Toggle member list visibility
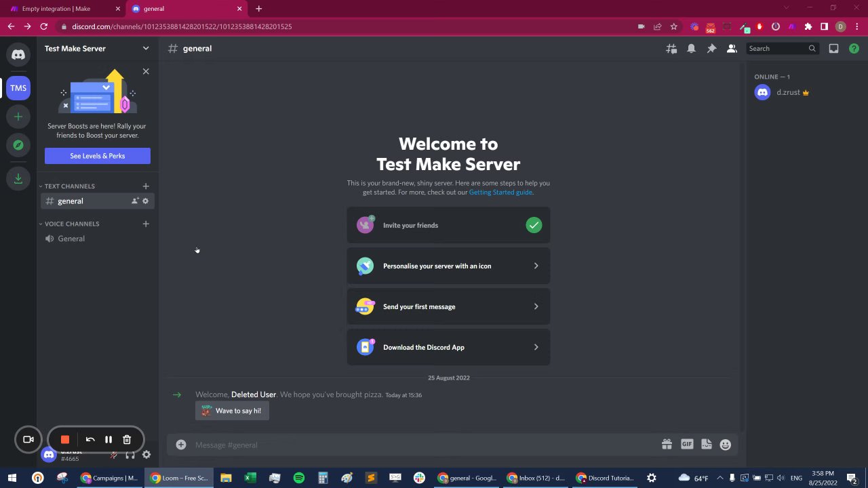 pyautogui.click(x=732, y=49)
